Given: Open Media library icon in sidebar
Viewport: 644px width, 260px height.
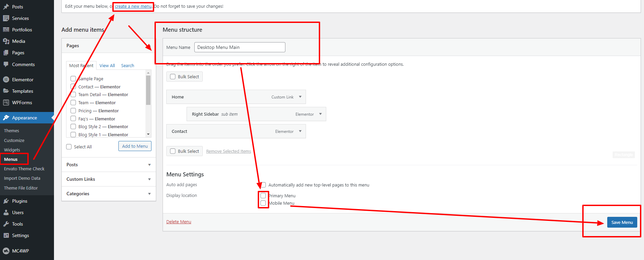Looking at the screenshot, I should tap(6, 41).
